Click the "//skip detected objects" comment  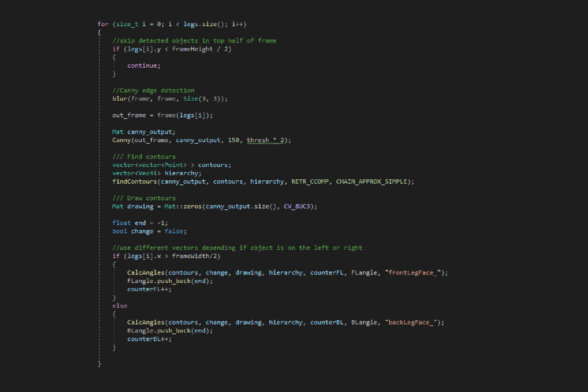(x=194, y=41)
